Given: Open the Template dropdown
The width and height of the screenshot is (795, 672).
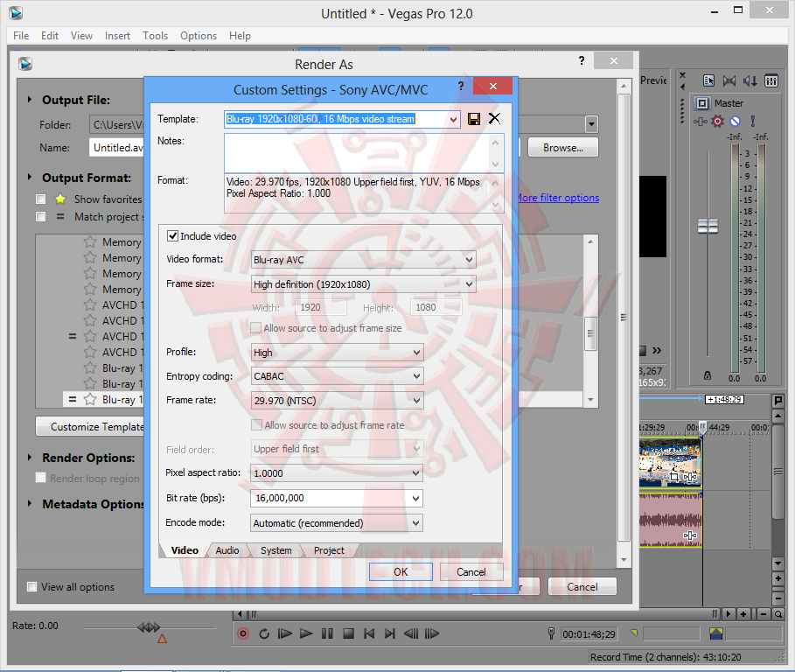Looking at the screenshot, I should tap(453, 119).
